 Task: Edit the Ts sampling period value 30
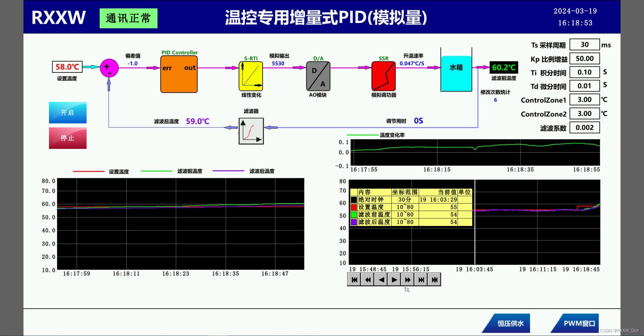pos(585,45)
